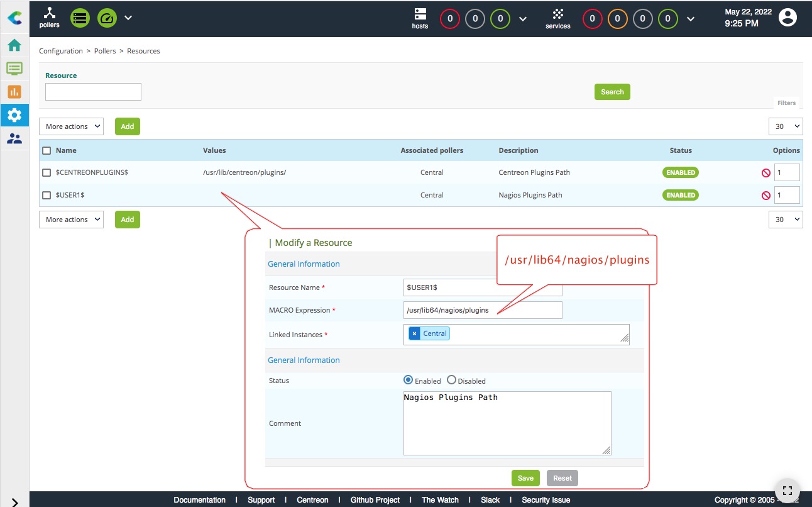Open the Reporting chart icon in the sidebar
Screen dimensions: 812x507
click(14, 92)
